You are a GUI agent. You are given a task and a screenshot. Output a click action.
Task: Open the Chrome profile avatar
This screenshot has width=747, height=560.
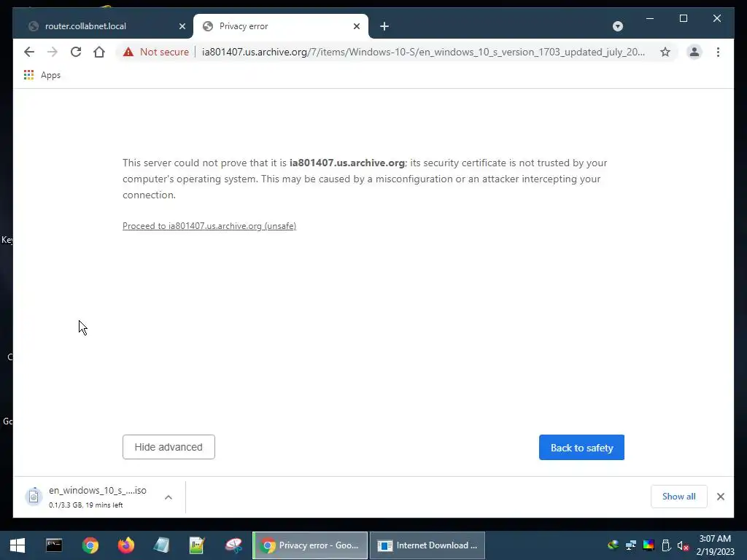click(694, 52)
